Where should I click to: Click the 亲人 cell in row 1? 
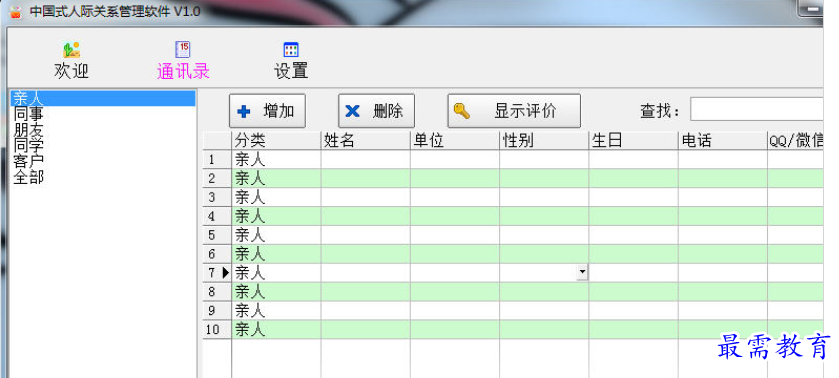(x=276, y=160)
